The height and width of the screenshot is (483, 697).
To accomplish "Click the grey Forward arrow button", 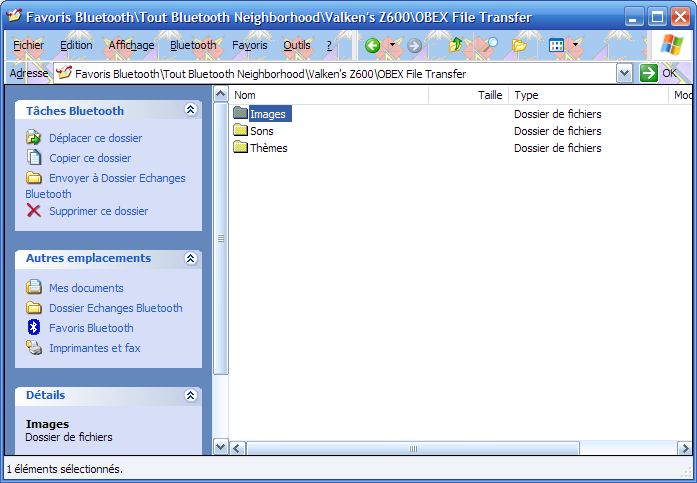I will [x=414, y=45].
